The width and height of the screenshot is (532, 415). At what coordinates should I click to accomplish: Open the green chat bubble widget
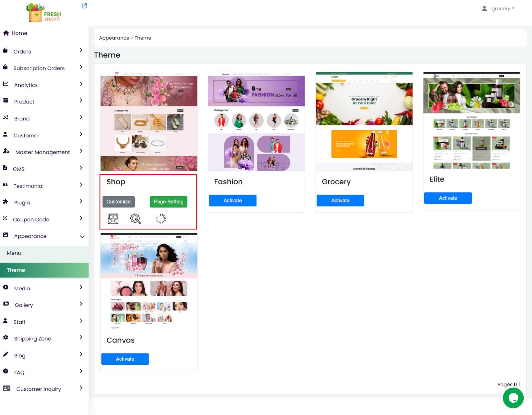pyautogui.click(x=513, y=398)
